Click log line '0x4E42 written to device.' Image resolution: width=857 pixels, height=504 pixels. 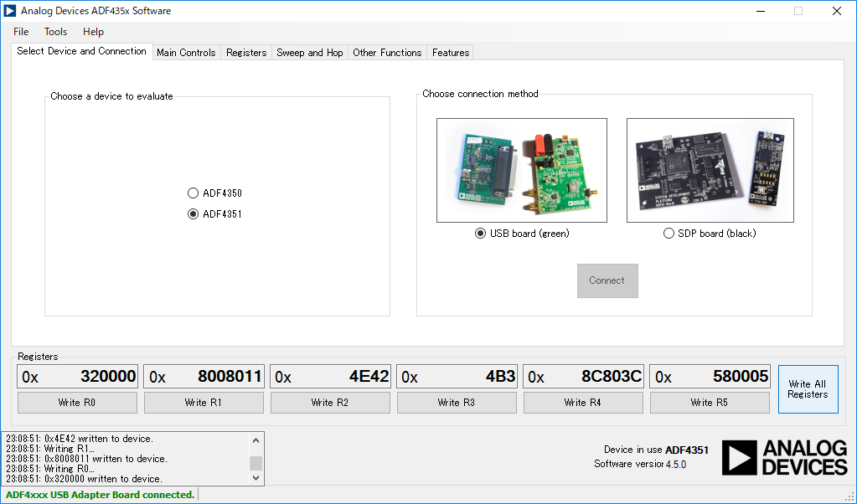coord(80,439)
